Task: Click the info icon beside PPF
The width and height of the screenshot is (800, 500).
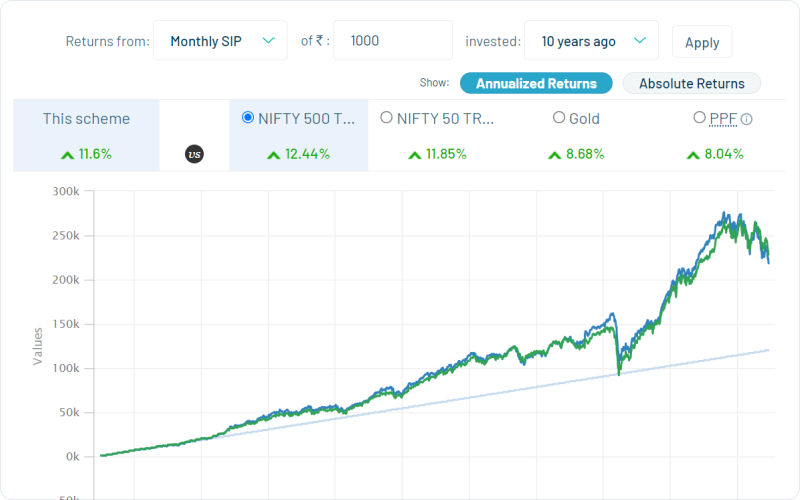Action: pyautogui.click(x=746, y=119)
